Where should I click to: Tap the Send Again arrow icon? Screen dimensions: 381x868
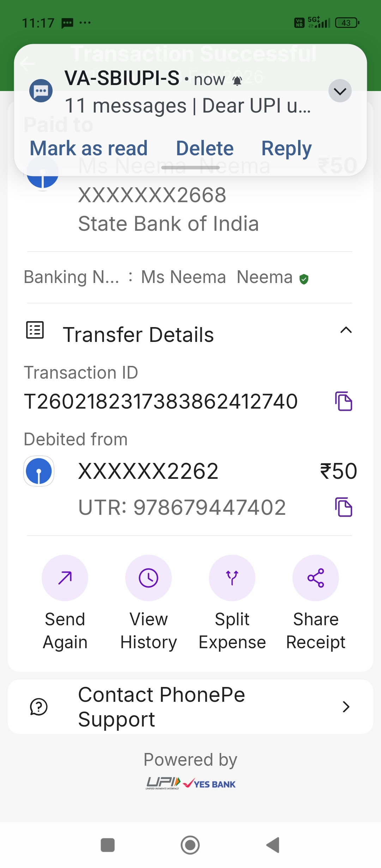point(65,578)
